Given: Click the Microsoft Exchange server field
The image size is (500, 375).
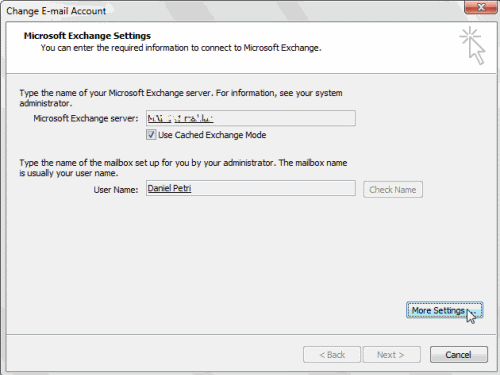Looking at the screenshot, I should [x=251, y=118].
